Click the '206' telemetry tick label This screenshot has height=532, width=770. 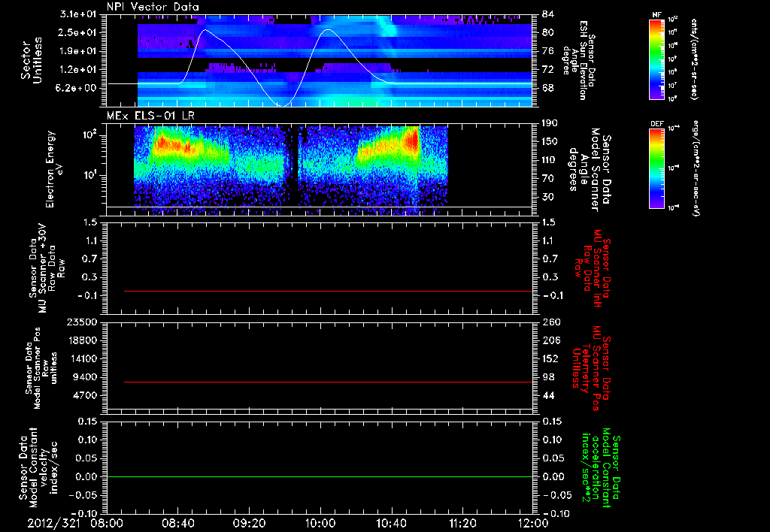(550, 340)
